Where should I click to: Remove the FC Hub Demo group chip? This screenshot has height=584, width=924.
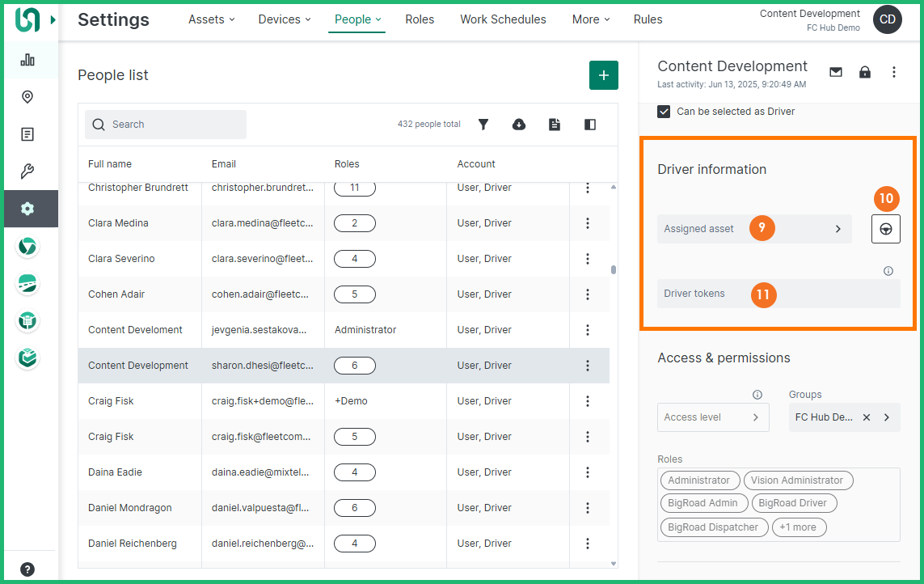[x=867, y=417]
